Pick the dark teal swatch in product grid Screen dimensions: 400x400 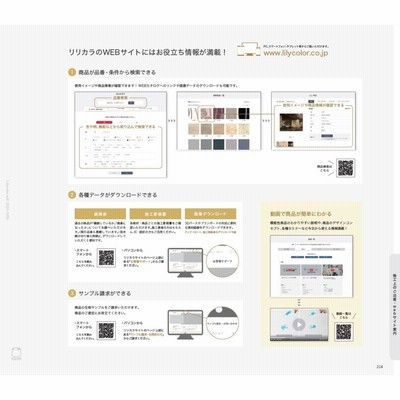(219, 144)
